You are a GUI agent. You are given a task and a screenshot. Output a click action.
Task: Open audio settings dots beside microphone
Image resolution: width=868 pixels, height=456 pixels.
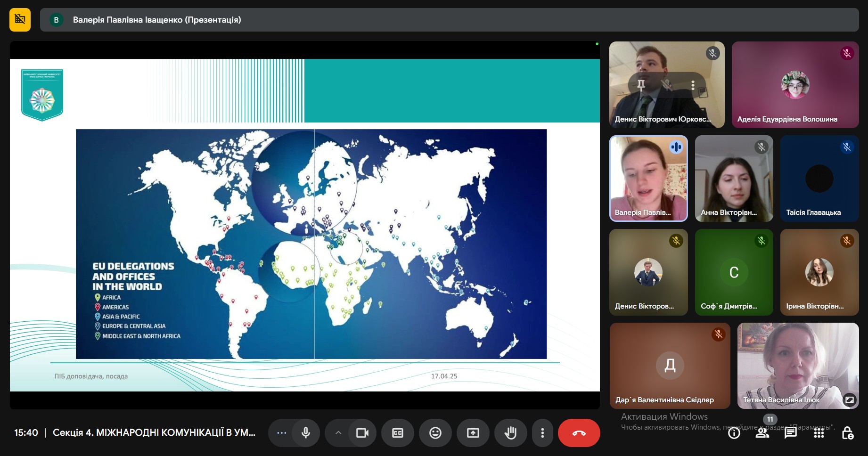coord(281,433)
